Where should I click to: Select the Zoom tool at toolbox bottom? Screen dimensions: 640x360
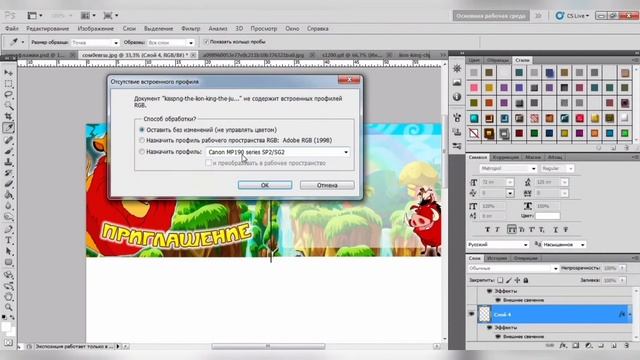pos(8,307)
